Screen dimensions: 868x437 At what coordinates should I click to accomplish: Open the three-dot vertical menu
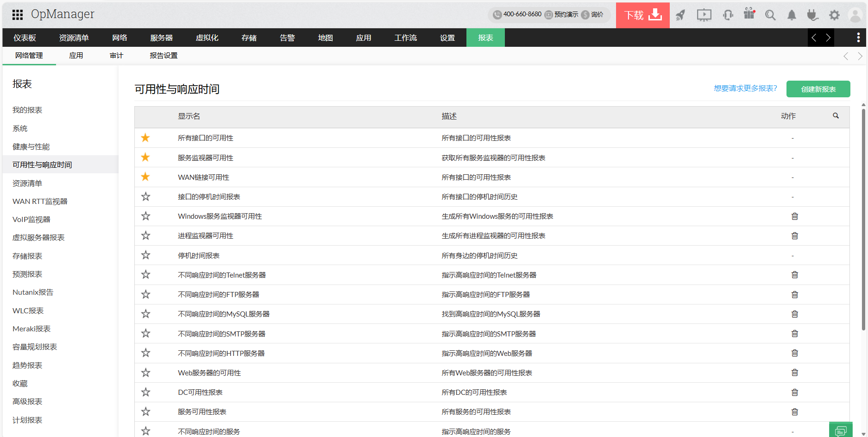coord(858,38)
